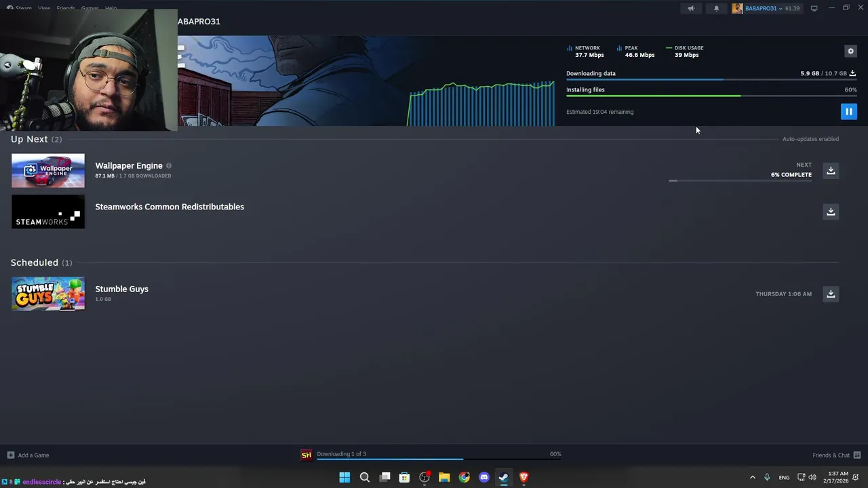Click the 5.9 GB / 10.7 GB download size
This screenshot has height=488, width=868.
[823, 73]
